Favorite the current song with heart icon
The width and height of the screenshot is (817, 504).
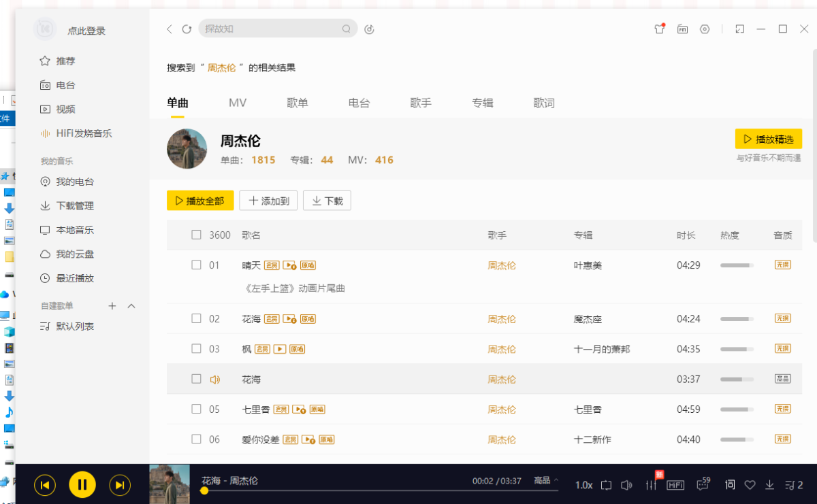pyautogui.click(x=750, y=485)
